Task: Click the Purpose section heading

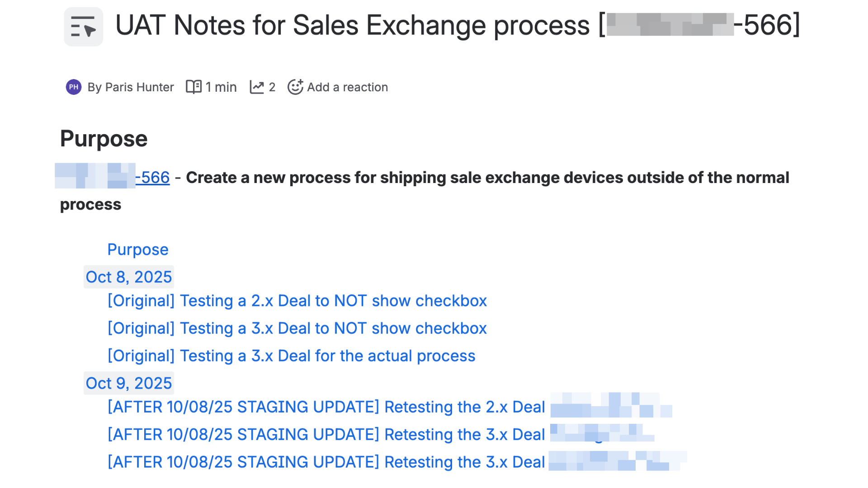Action: [x=104, y=139]
